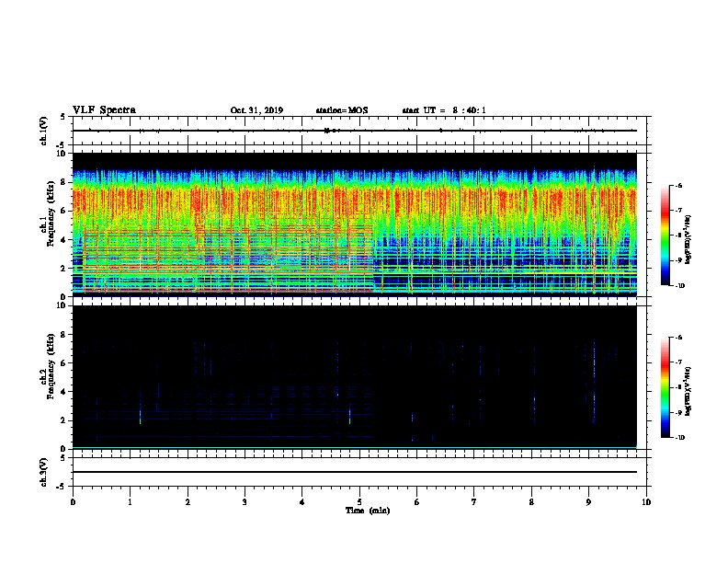The image size is (728, 563).
Task: Click time axis tick label "5"
Action: [359, 502]
